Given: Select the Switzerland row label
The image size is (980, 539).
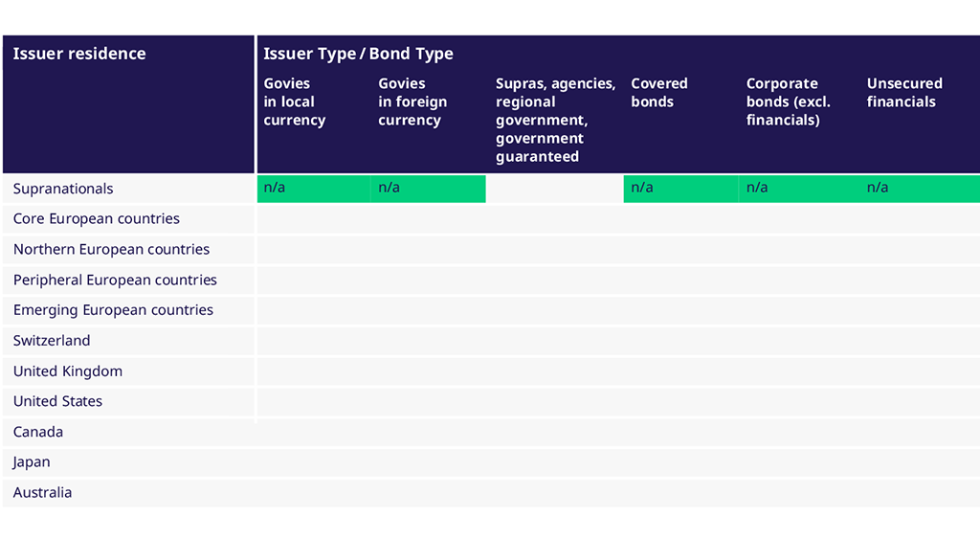Looking at the screenshot, I should click(52, 341).
